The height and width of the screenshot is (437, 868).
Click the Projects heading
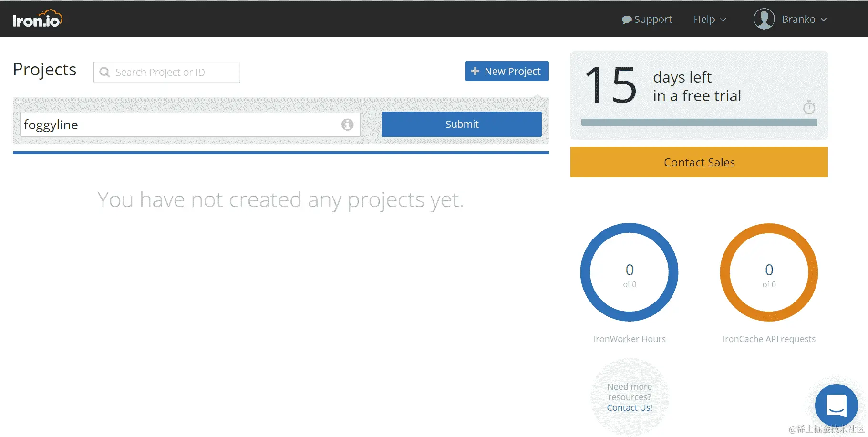coord(45,70)
